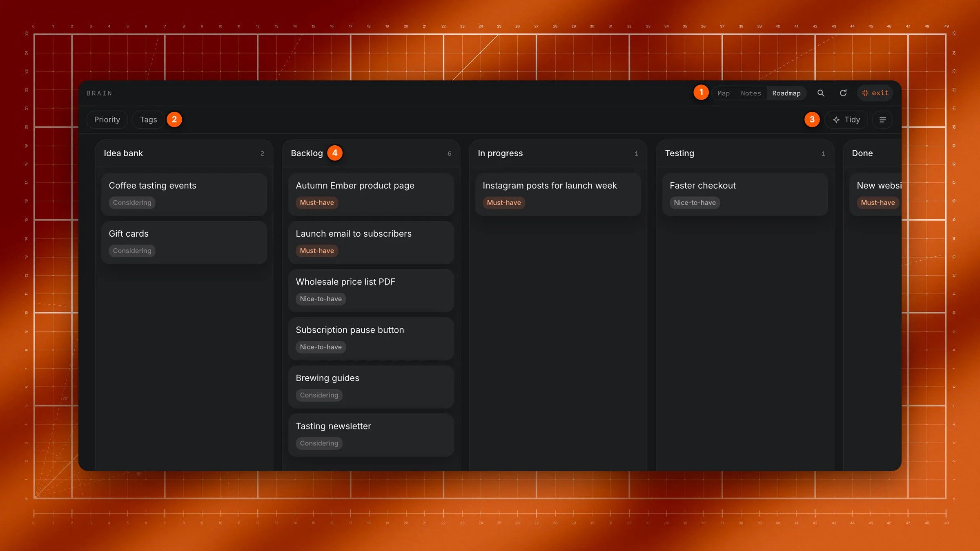The image size is (980, 551).
Task: Open Launch email to subscribers card
Action: pos(371,242)
